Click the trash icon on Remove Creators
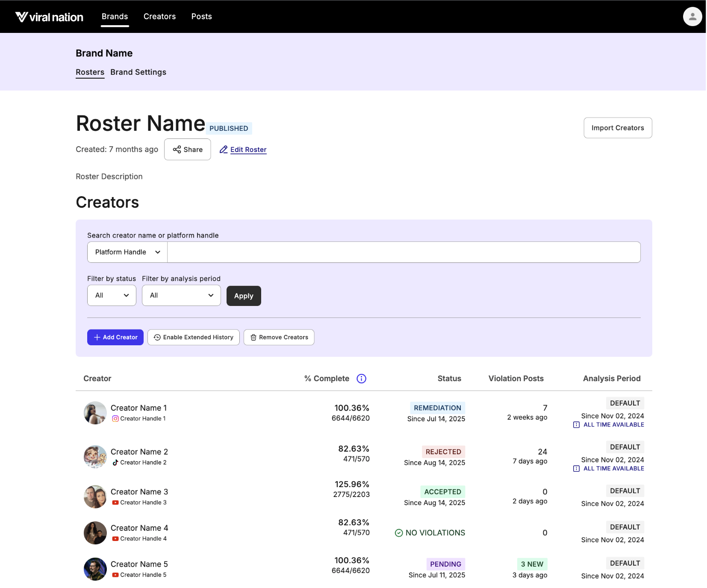Viewport: 707px width, 588px height. [x=254, y=337]
